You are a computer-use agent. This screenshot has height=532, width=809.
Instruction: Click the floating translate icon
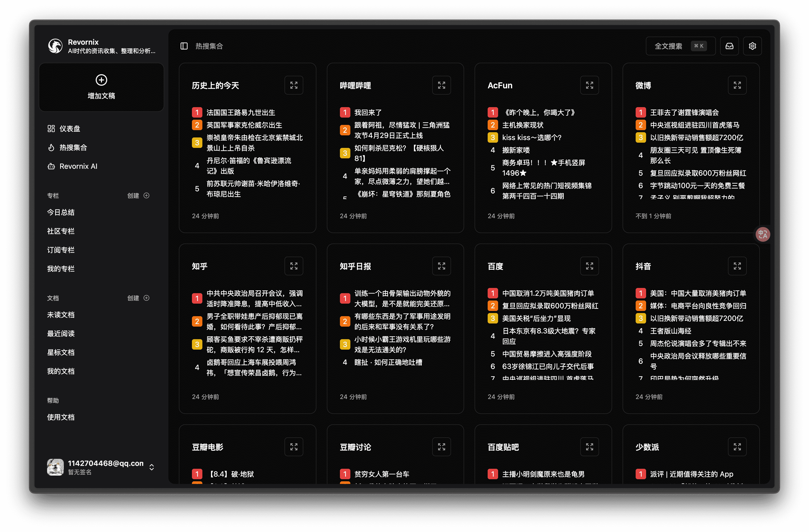[x=762, y=234]
